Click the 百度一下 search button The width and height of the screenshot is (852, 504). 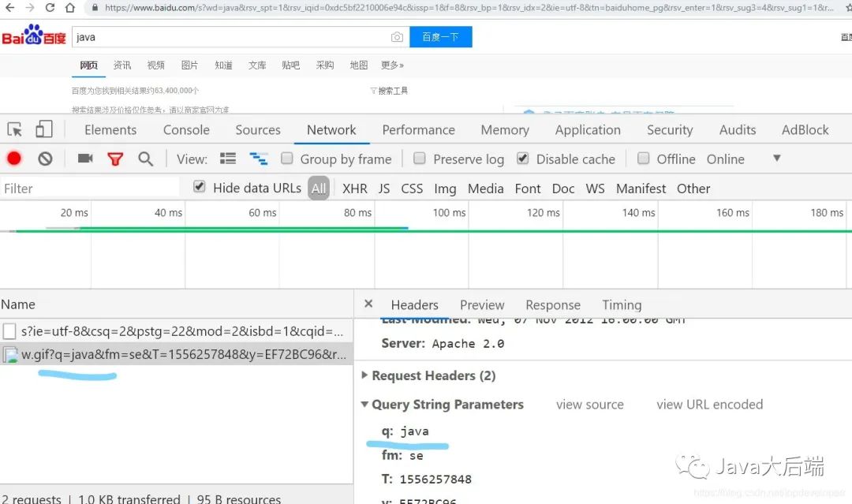(x=441, y=37)
